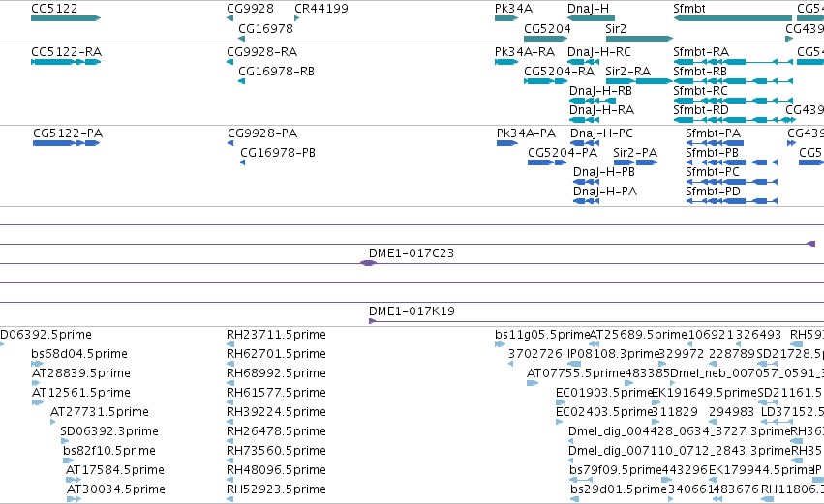Select the RH52923.5prime EST

[x=230, y=499]
